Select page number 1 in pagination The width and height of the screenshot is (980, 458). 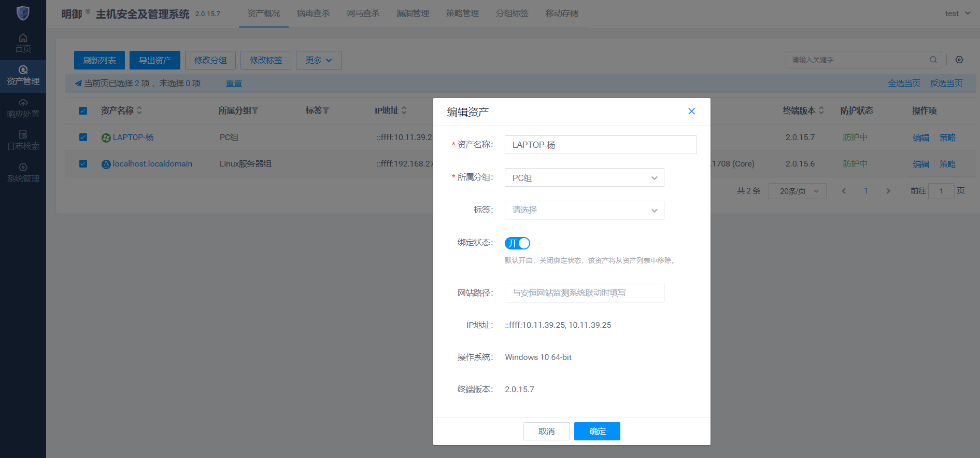(866, 191)
